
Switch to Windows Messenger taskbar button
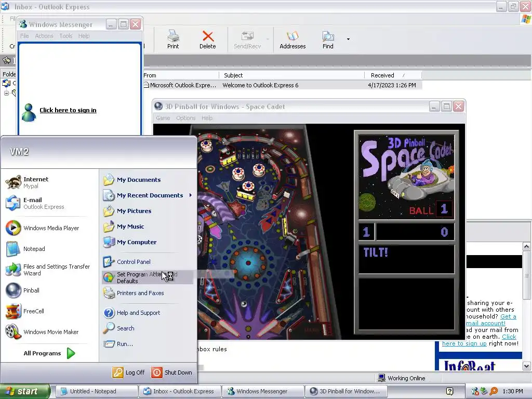tap(262, 391)
